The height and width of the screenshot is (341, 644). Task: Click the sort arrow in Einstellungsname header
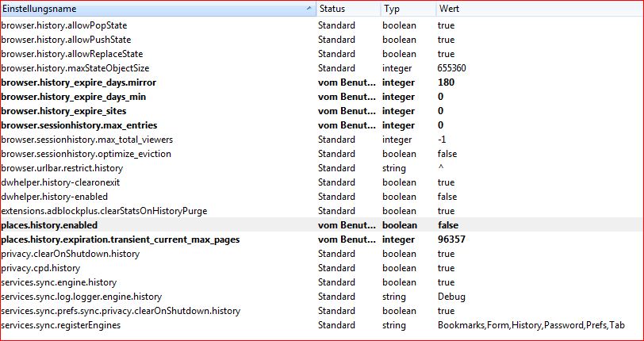coord(309,9)
